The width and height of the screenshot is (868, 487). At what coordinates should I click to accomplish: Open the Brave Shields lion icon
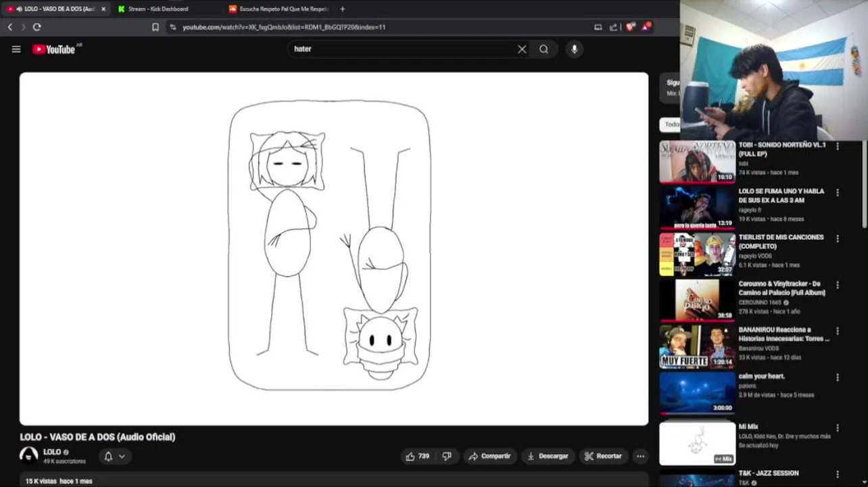coord(630,27)
